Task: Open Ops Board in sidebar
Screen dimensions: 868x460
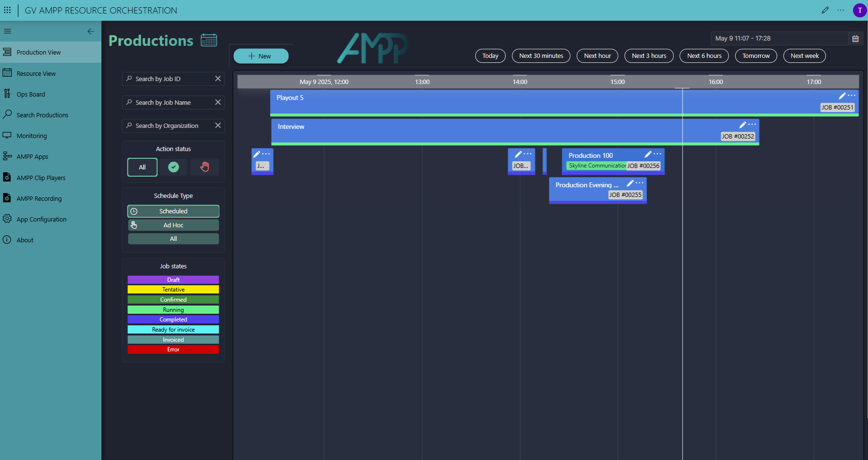Action: click(x=51, y=94)
